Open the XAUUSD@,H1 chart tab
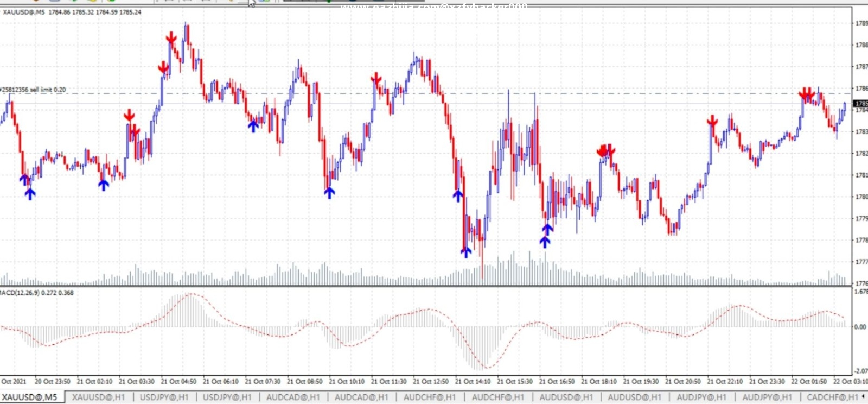868x404 pixels. point(98,397)
